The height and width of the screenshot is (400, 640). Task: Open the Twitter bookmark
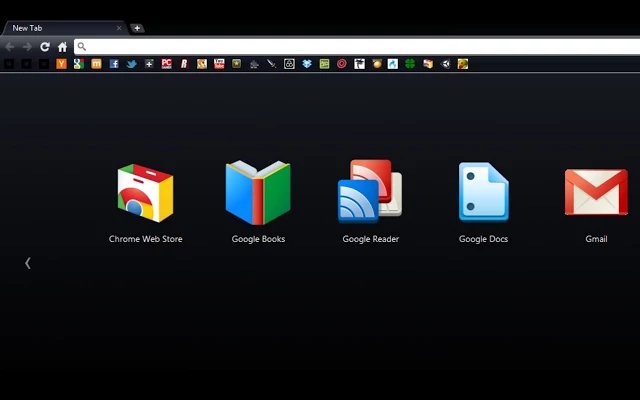(x=131, y=64)
